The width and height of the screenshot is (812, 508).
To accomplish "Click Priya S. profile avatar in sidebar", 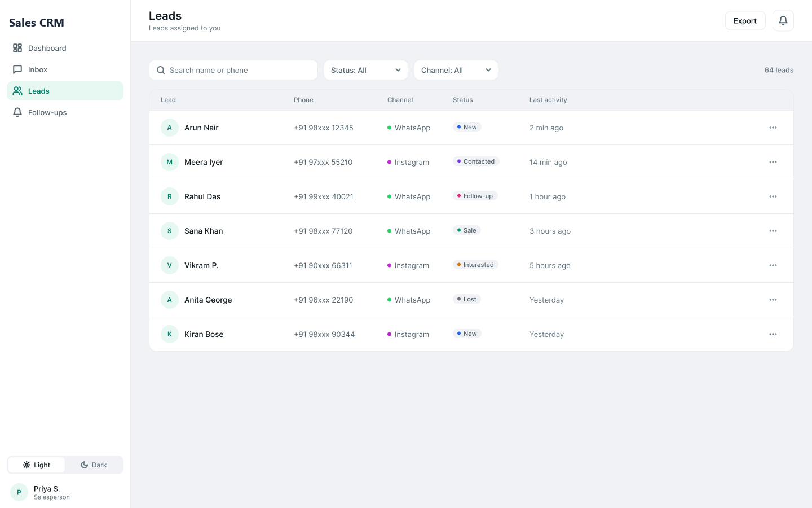I will point(19,492).
